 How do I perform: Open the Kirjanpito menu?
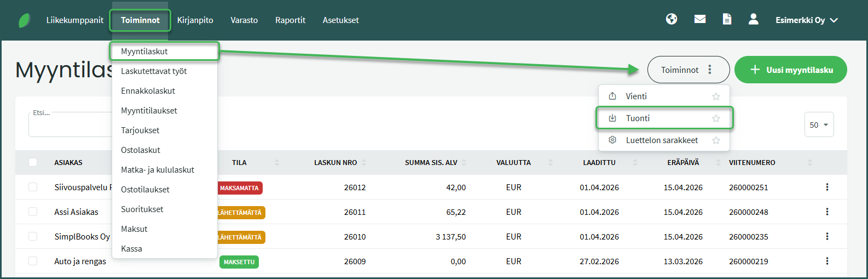[x=195, y=20]
